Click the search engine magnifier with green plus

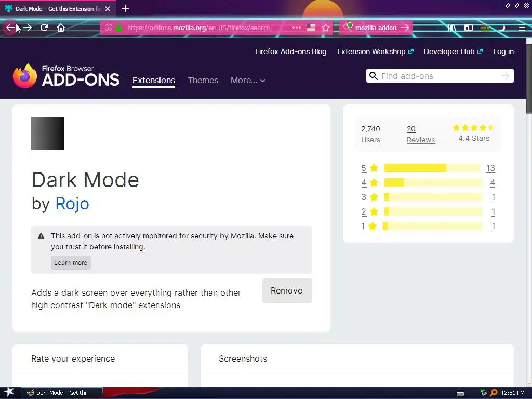[348, 27]
